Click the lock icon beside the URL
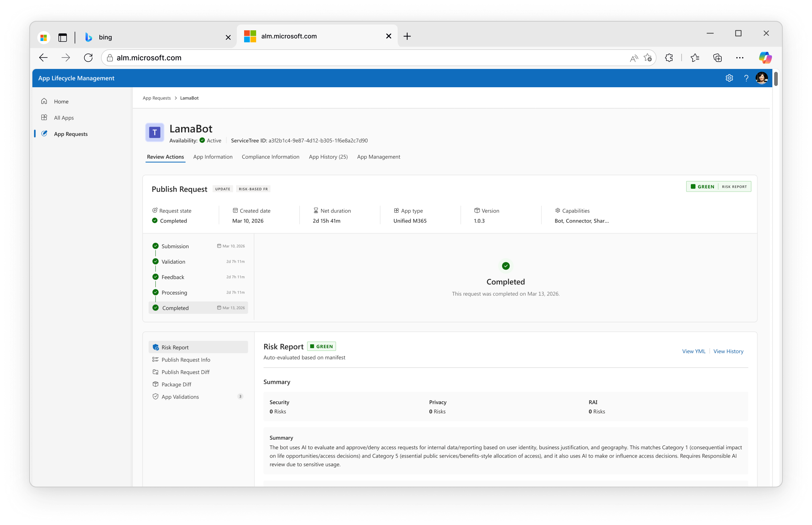 pyautogui.click(x=110, y=58)
